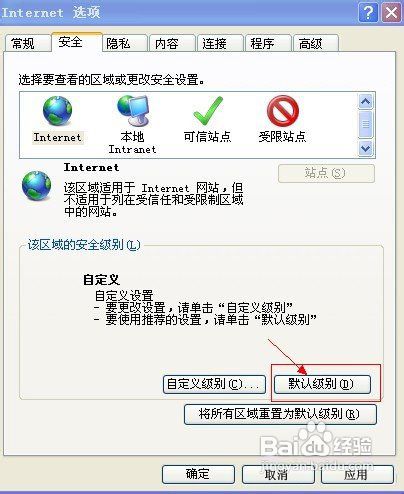Click the zone list scrollbar thumb
This screenshot has width=404, height=494.
[x=366, y=124]
